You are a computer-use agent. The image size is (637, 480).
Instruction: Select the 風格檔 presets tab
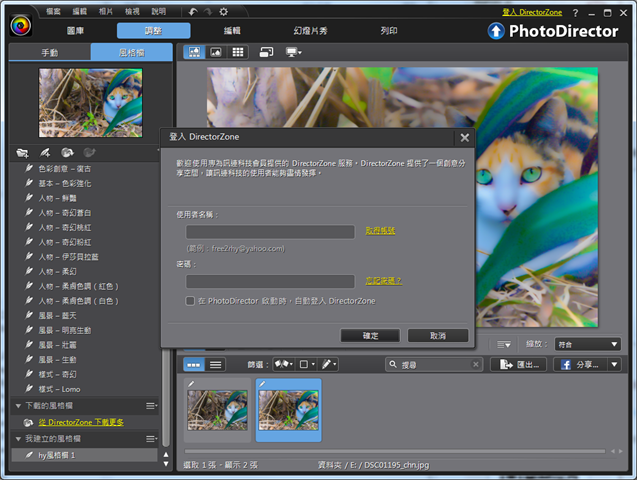pos(132,52)
